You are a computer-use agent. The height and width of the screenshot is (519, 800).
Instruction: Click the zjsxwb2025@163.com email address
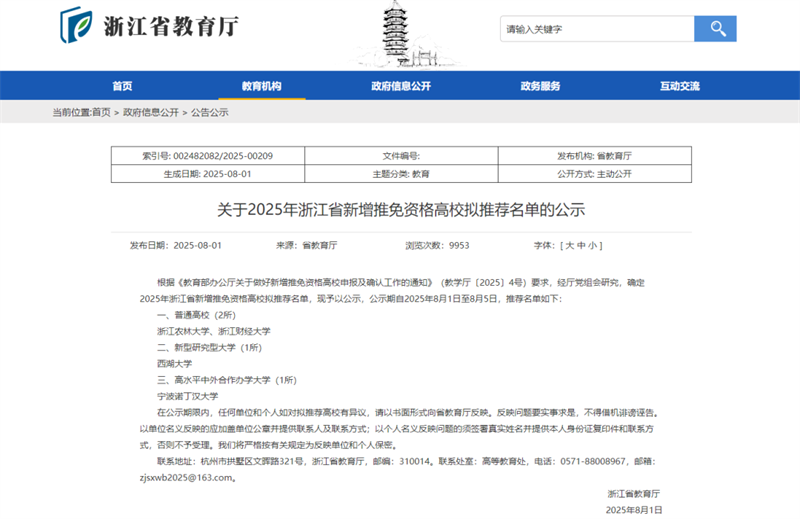pos(186,478)
